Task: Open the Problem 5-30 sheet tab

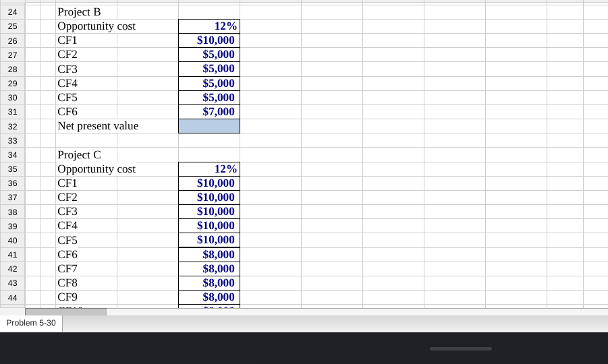Action: (31, 323)
